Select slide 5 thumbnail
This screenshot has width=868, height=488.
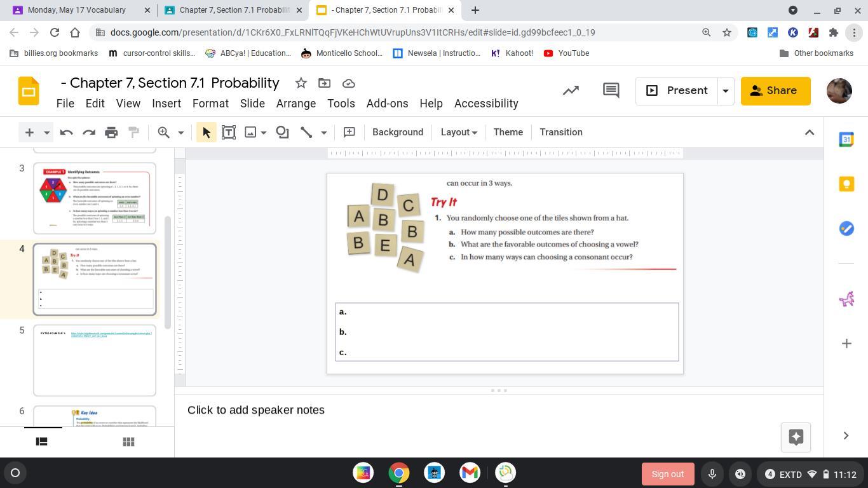click(95, 360)
